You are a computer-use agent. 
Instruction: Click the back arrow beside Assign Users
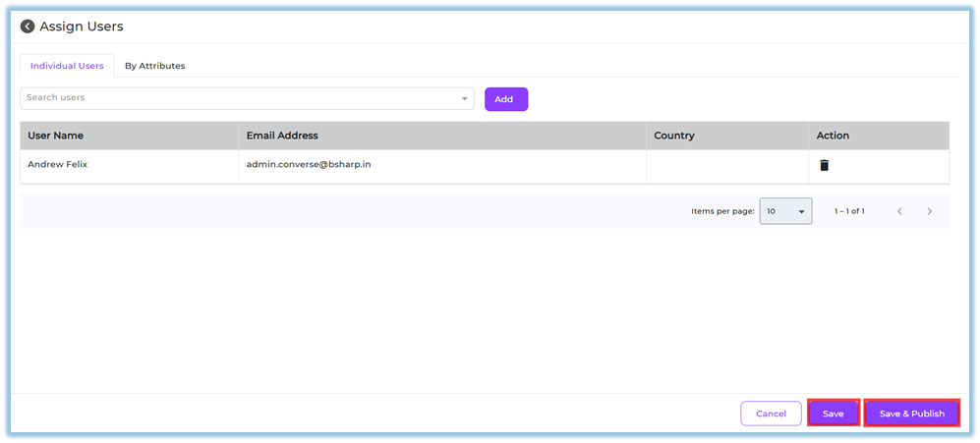28,27
